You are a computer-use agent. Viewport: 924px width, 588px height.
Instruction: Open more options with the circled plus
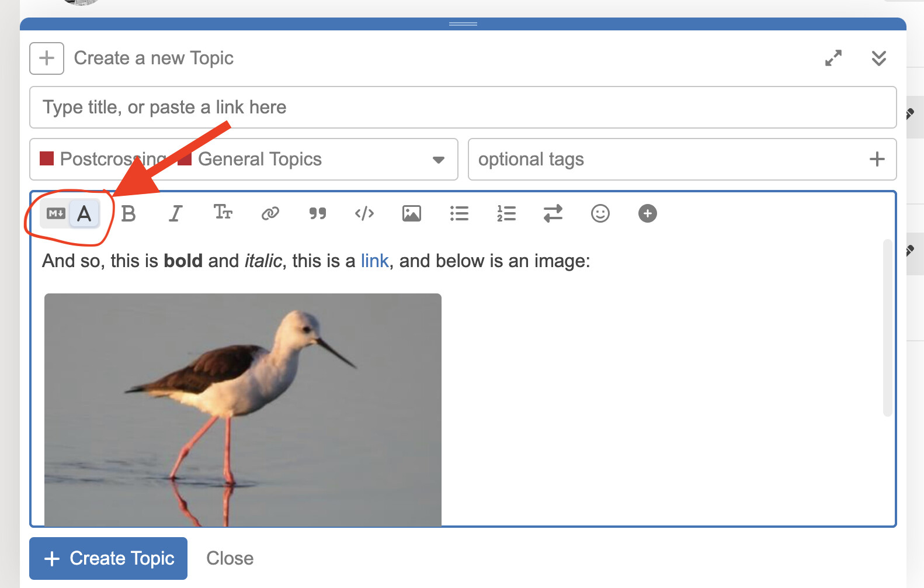pyautogui.click(x=647, y=214)
